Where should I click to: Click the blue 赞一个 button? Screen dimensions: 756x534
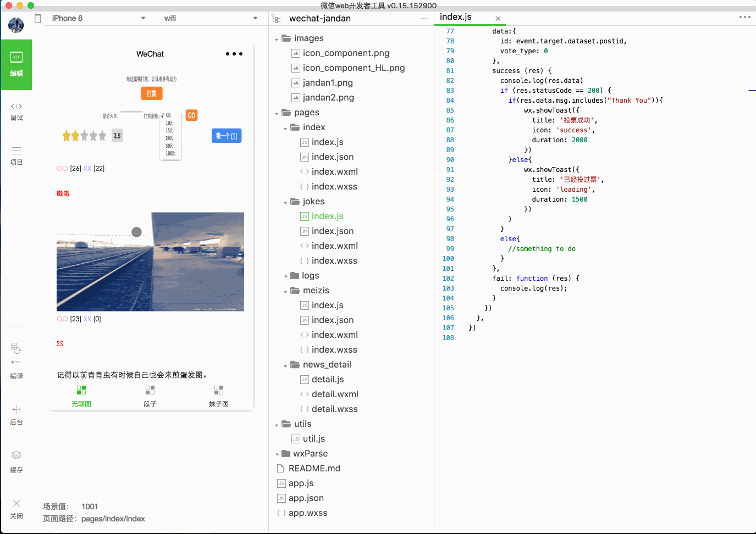[x=227, y=136]
